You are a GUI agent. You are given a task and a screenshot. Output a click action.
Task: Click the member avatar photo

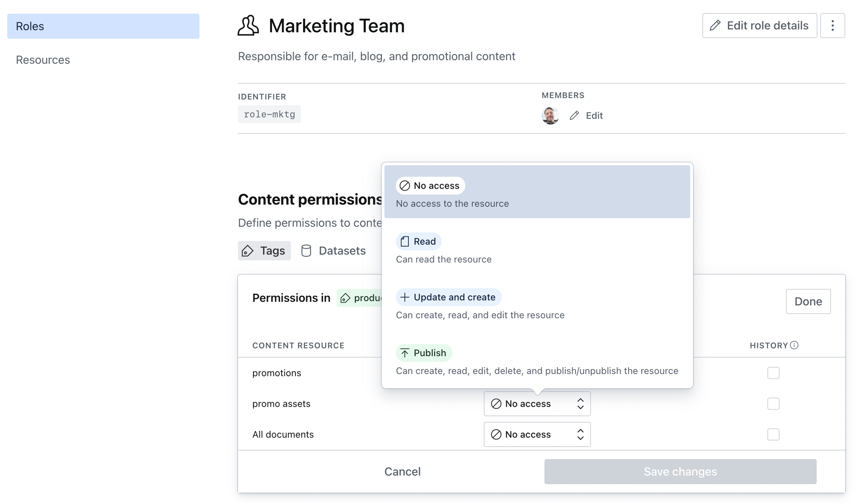[x=550, y=116]
